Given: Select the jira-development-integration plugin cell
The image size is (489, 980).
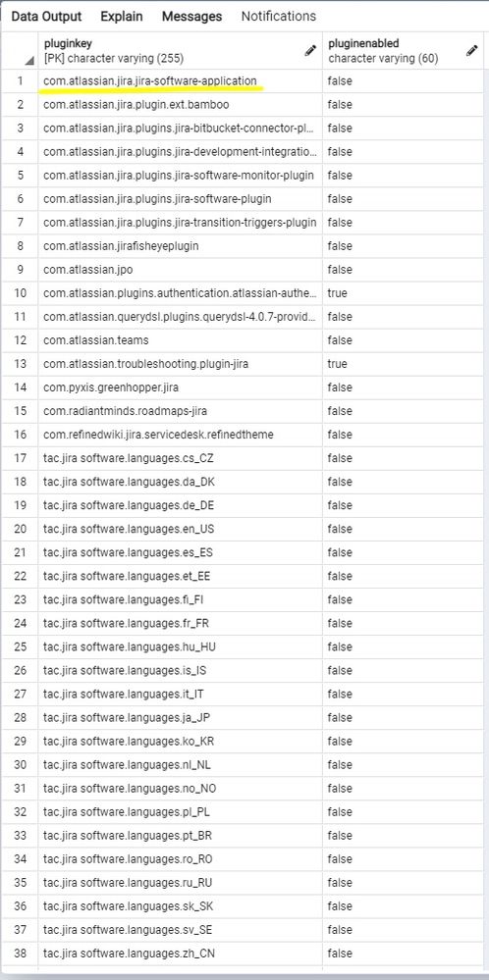Looking at the screenshot, I should tap(180, 152).
